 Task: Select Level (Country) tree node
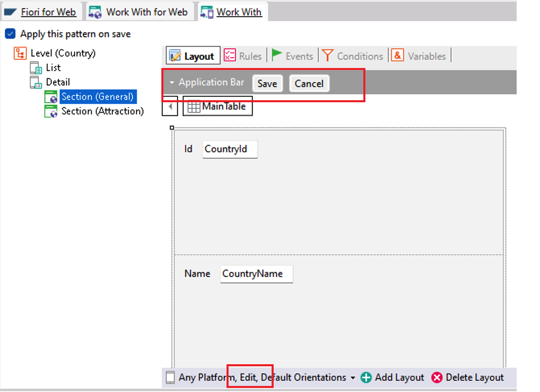(63, 53)
